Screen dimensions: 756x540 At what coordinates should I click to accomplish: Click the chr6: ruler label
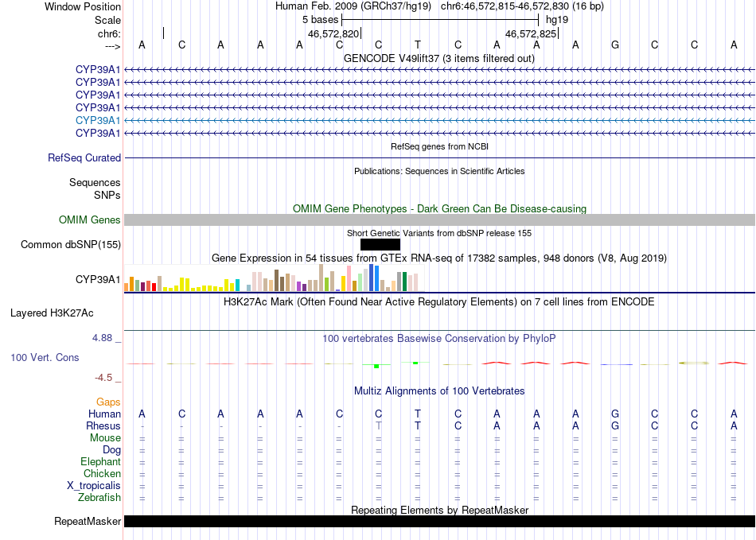109,33
